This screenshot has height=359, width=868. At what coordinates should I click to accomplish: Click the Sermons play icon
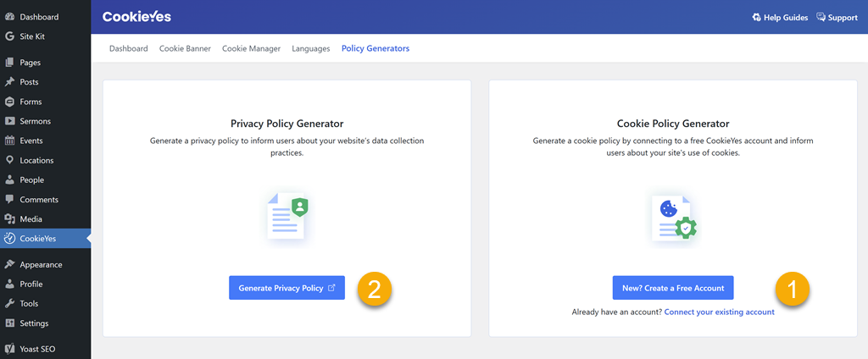[x=9, y=121]
